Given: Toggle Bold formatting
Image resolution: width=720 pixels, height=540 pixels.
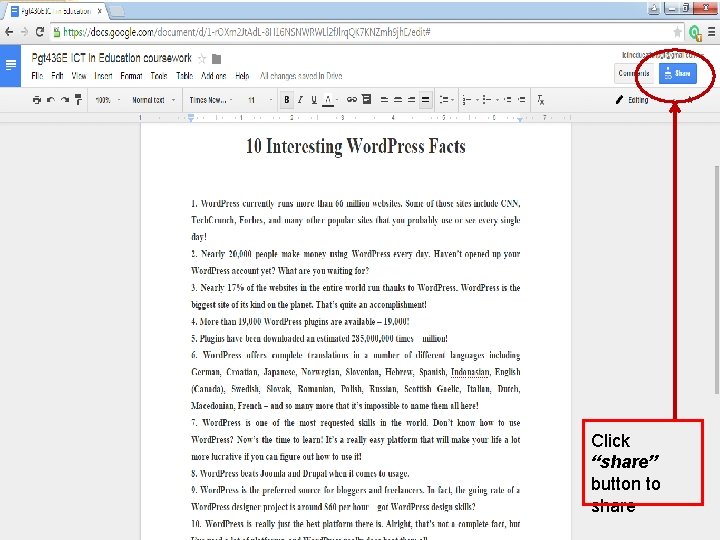Looking at the screenshot, I should tap(287, 100).
